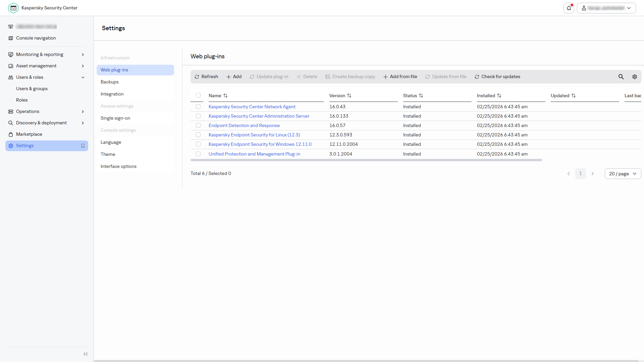The image size is (644, 362).
Task: Check the Endpoint Detection and Response row
Action: (198, 125)
